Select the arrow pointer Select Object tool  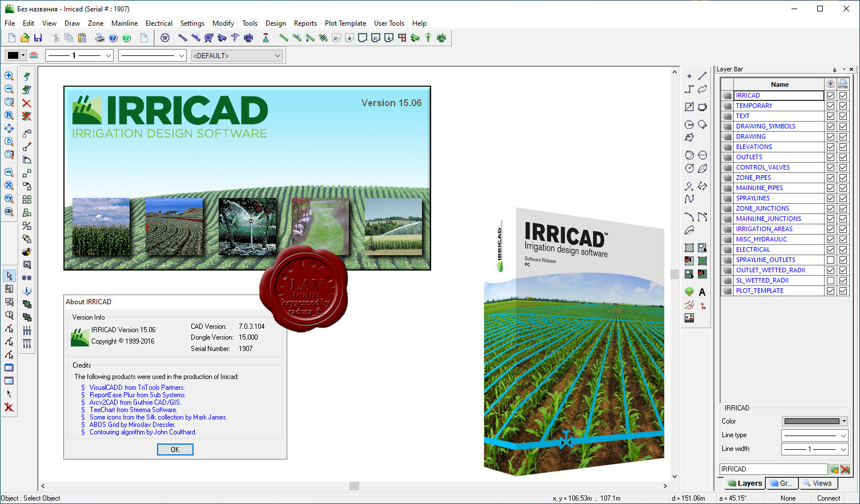(x=9, y=276)
